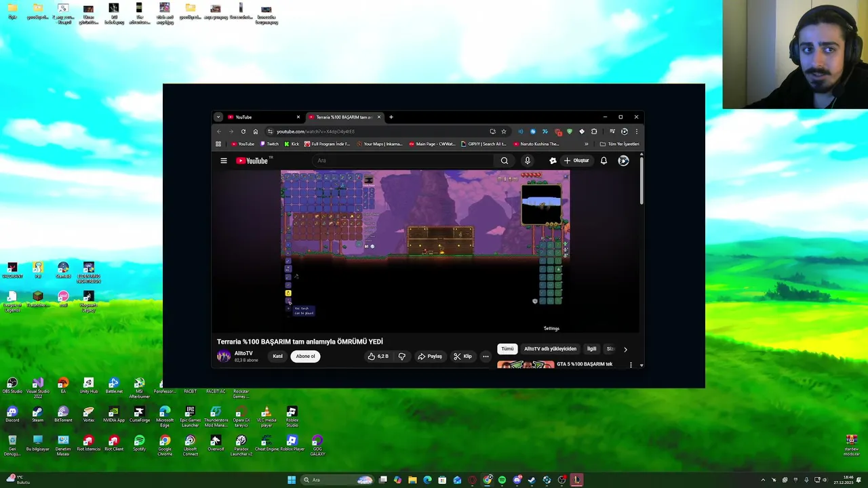Open File Explorer from taskbar
Screen dimensions: 868x488
(412, 480)
